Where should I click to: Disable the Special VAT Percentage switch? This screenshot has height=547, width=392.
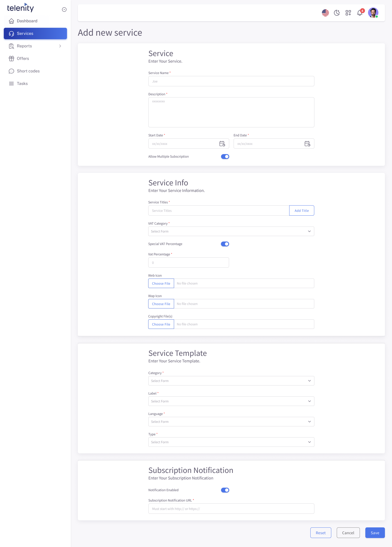(225, 244)
